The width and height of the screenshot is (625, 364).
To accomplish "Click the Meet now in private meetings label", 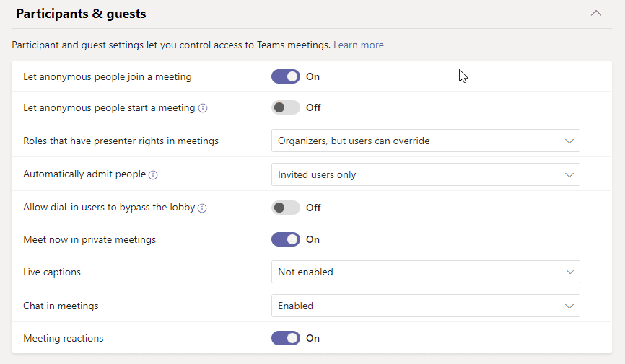I will pos(89,239).
